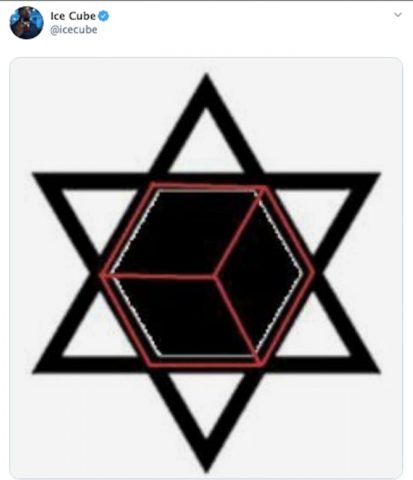Tap the star's lower-left outer point
Image resolution: width=413 pixels, height=480 pixels.
click(43, 367)
